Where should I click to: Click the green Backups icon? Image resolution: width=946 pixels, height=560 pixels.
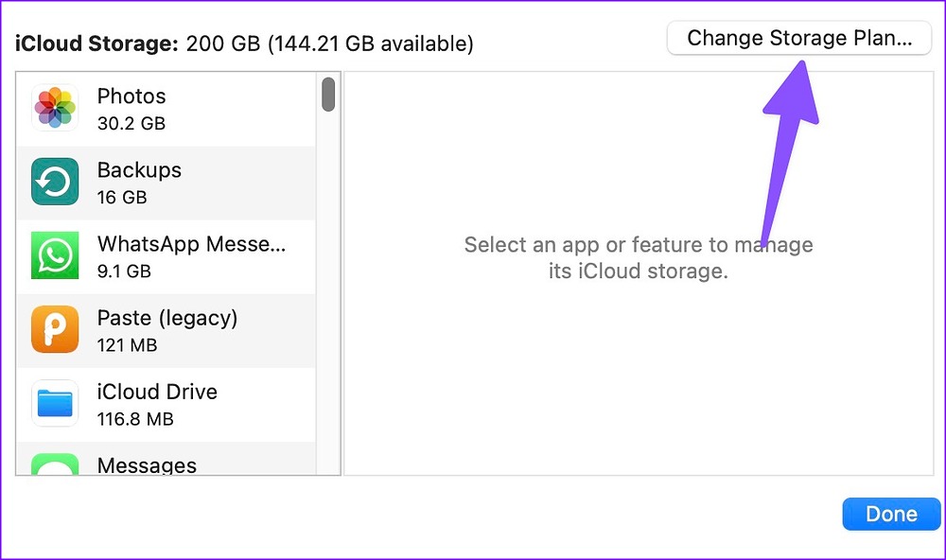click(x=55, y=182)
